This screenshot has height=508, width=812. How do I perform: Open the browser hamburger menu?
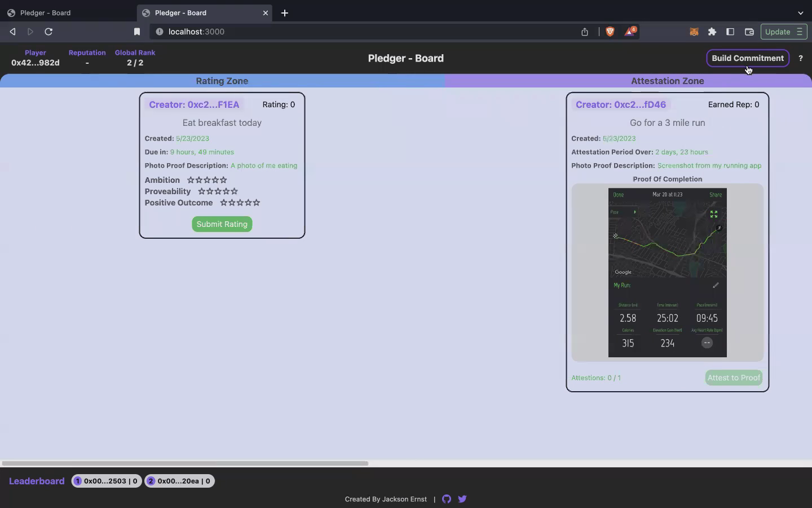800,32
